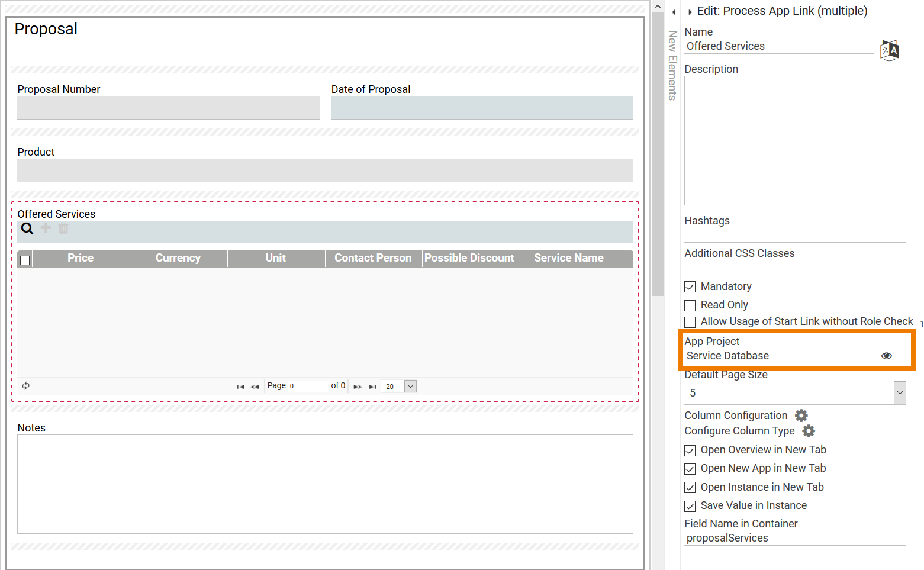Image resolution: width=924 pixels, height=570 pixels.
Task: Click the plus icon to add service
Action: [46, 228]
